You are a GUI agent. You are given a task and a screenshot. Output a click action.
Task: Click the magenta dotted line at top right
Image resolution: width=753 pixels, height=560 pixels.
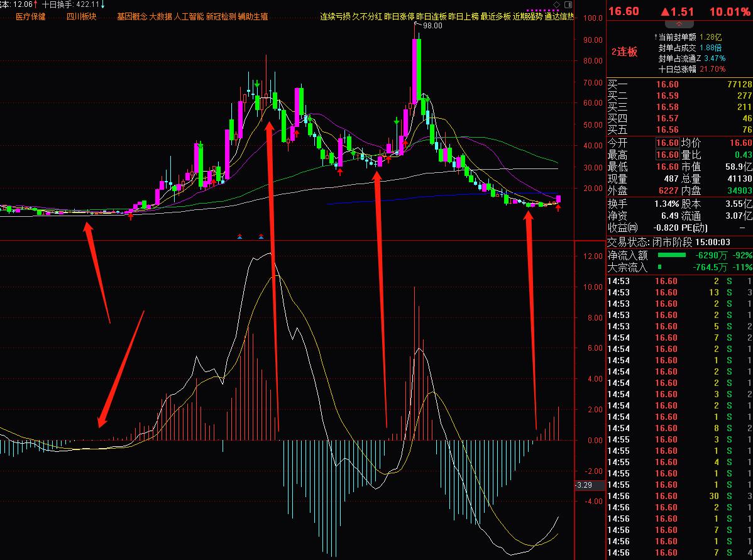pos(542,10)
